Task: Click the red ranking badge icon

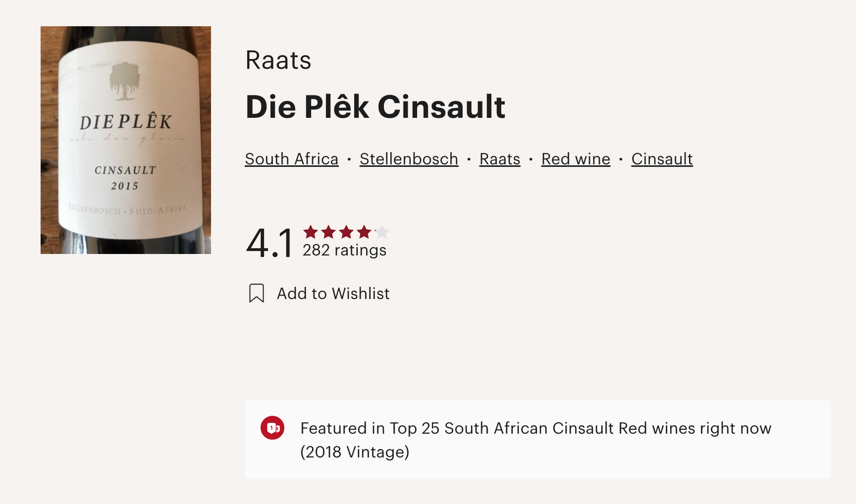Action: tap(272, 428)
